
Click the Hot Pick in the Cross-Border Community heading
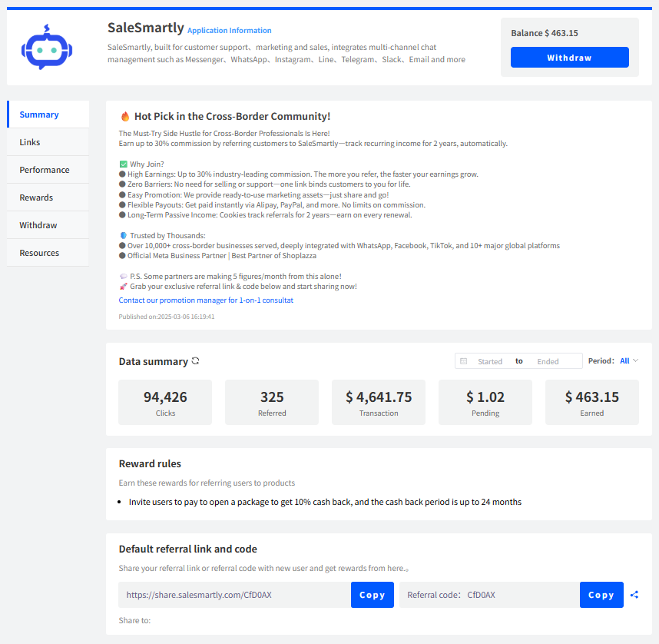click(x=232, y=116)
